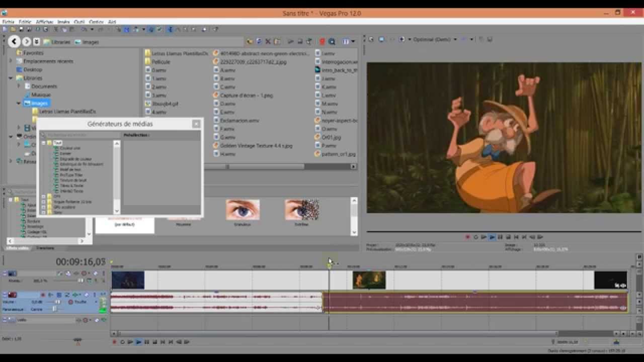Click Play in the timeline transport bar
Viewport: 644px width, 362px height.
click(138, 342)
